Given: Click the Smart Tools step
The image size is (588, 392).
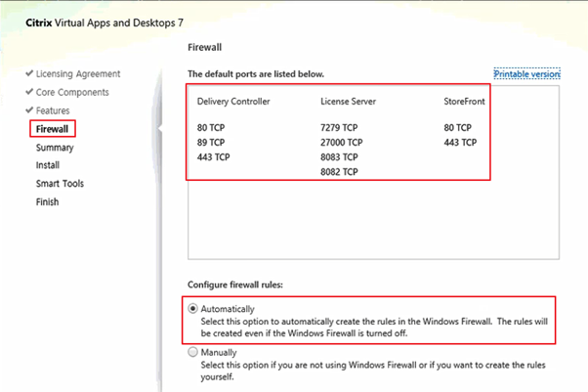Looking at the screenshot, I should (x=60, y=184).
